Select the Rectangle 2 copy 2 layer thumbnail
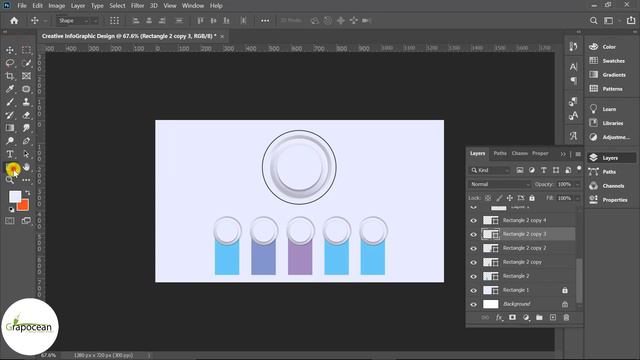 [491, 248]
